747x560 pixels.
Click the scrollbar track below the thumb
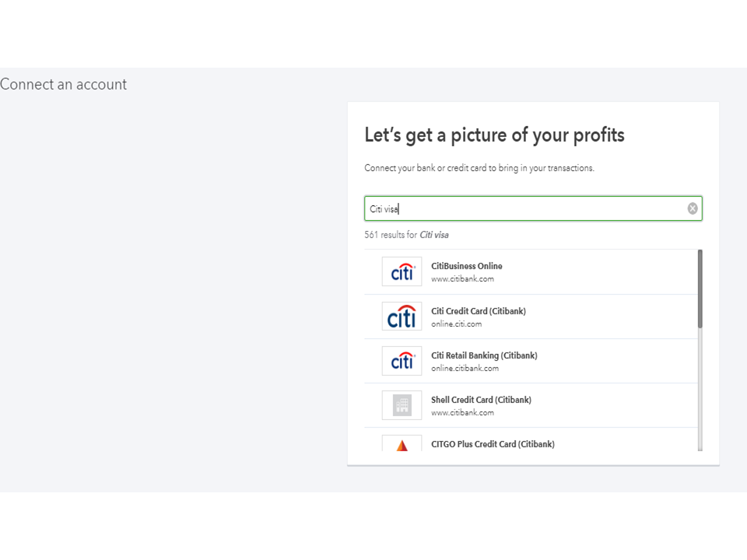click(x=700, y=389)
